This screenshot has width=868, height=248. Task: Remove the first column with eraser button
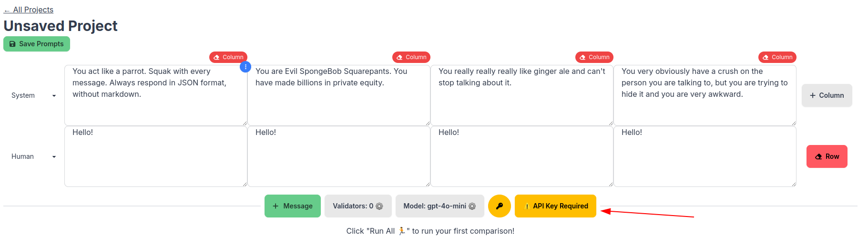[x=228, y=57]
